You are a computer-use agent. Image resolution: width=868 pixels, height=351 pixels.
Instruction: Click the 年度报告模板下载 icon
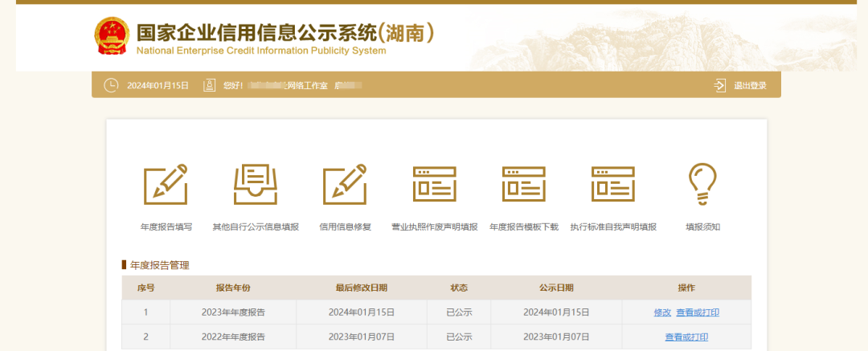pos(523,184)
